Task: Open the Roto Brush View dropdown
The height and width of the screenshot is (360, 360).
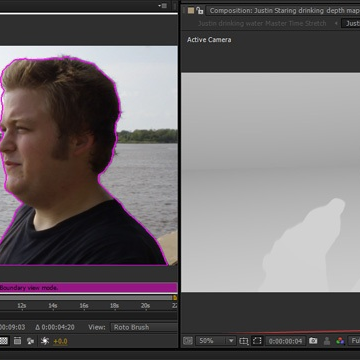Action: point(144,327)
